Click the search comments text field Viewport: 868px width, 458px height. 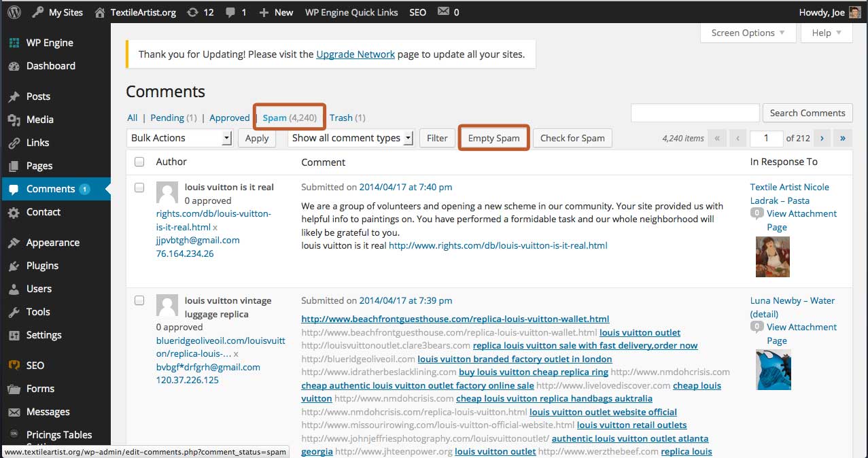(x=695, y=113)
